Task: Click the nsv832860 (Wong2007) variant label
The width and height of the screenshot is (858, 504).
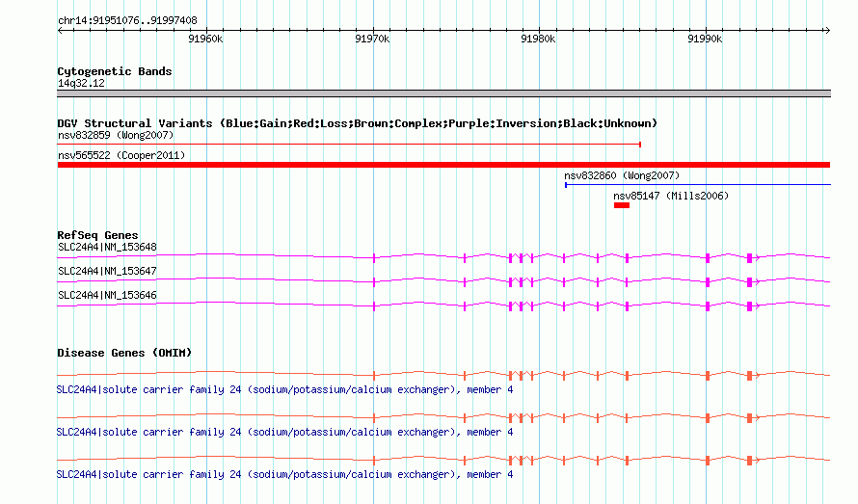Action: [622, 175]
